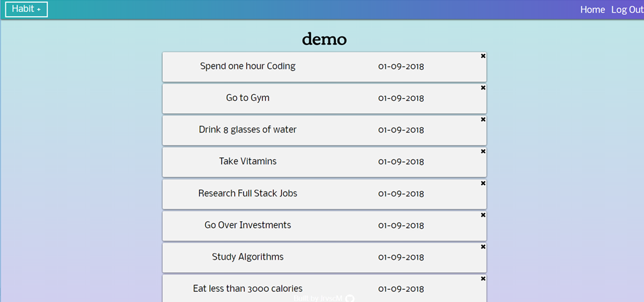Remove the Eat less than 3000 calories habit
The width and height of the screenshot is (644, 302).
[x=483, y=279]
